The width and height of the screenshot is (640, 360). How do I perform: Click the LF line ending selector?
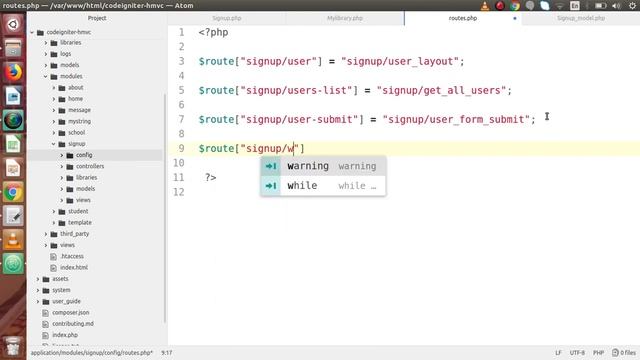point(558,353)
